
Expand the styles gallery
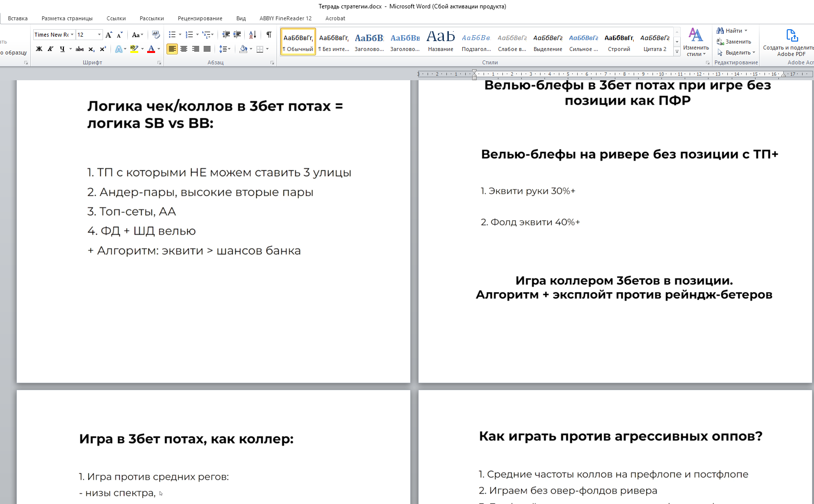click(677, 51)
